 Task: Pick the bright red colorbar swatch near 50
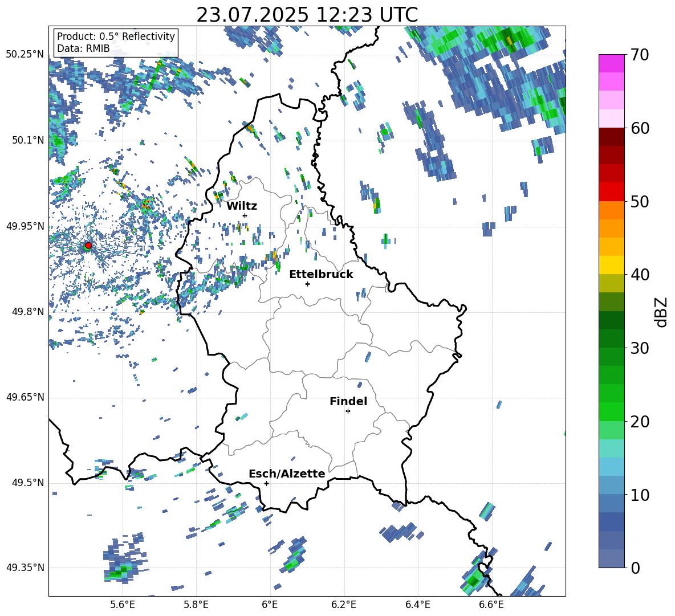[x=611, y=192]
